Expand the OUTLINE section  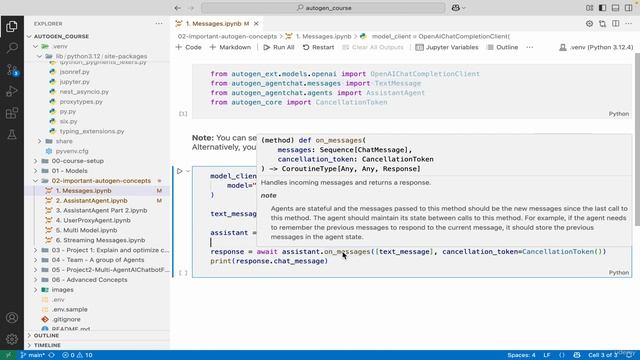(x=97, y=336)
